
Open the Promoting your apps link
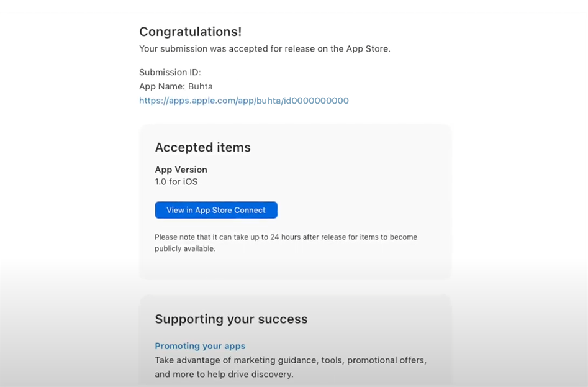click(200, 346)
